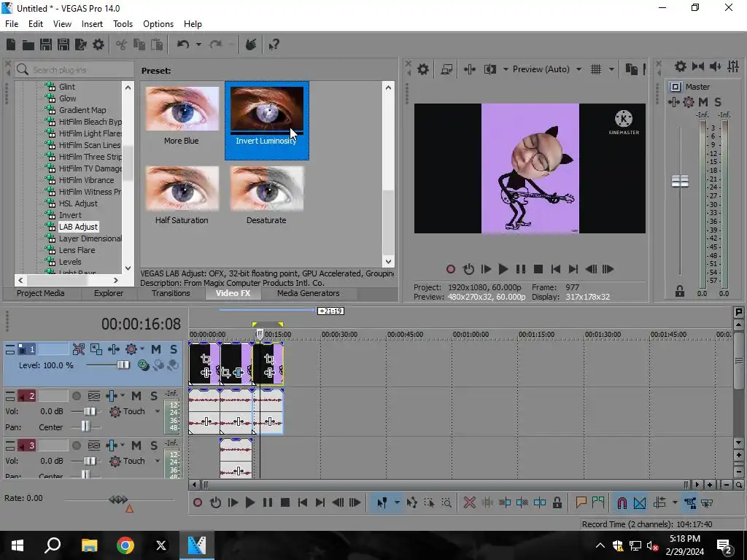Copy snapshot to clipboard in preview
747x560 pixels.
coord(631,69)
